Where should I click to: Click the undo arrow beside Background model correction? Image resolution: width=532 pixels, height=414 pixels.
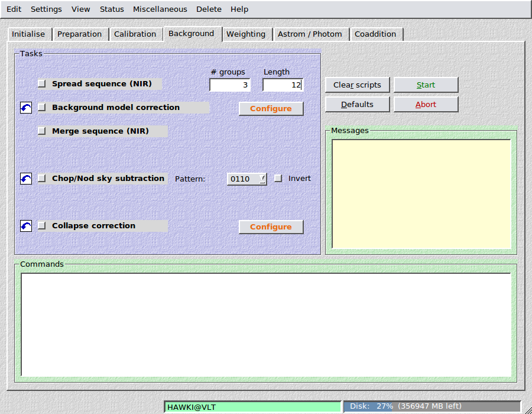(26, 108)
